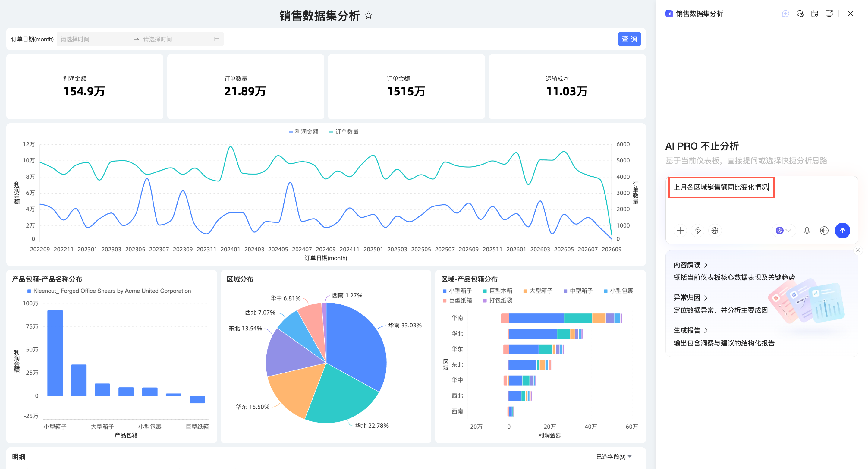This screenshot has width=868, height=469.
Task: Toggle the 订单数量 line legend
Action: click(x=344, y=132)
